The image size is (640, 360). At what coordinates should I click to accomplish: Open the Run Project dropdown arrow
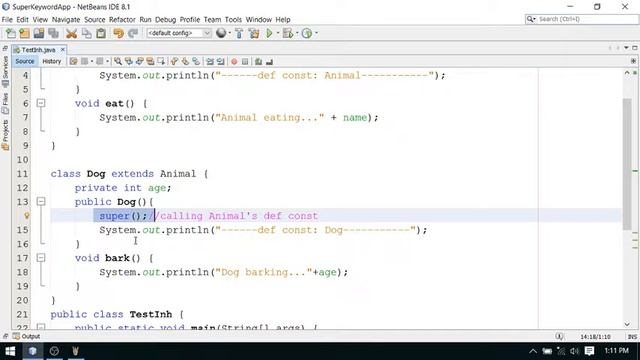[x=278, y=33]
